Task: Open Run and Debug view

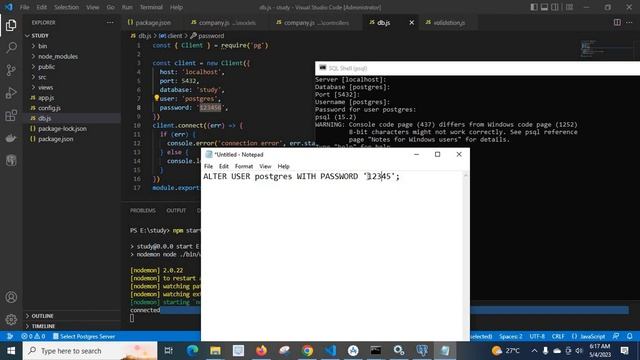Action: [x=11, y=93]
